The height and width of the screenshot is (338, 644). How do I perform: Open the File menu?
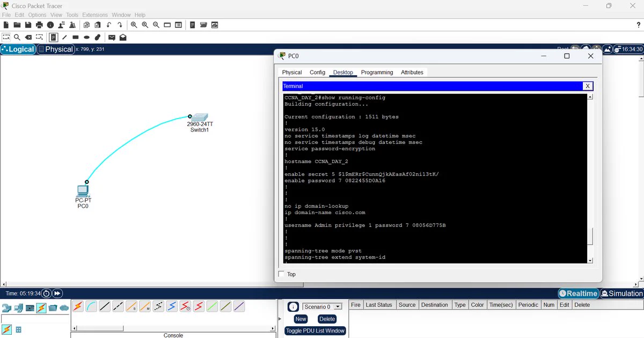pyautogui.click(x=6, y=15)
